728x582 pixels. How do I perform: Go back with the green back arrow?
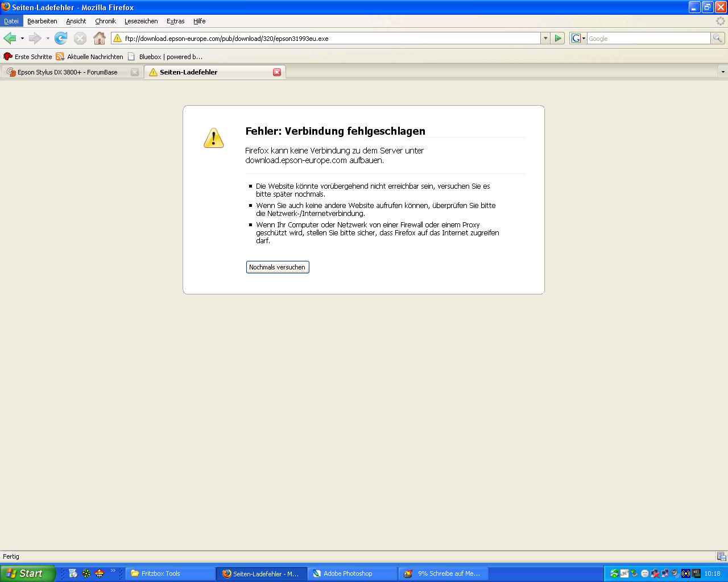point(10,38)
